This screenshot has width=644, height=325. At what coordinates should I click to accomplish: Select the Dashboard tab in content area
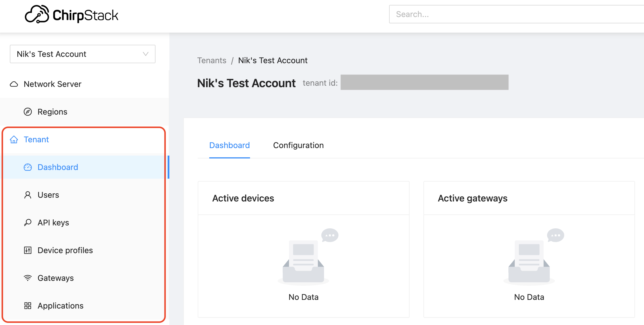pyautogui.click(x=230, y=145)
